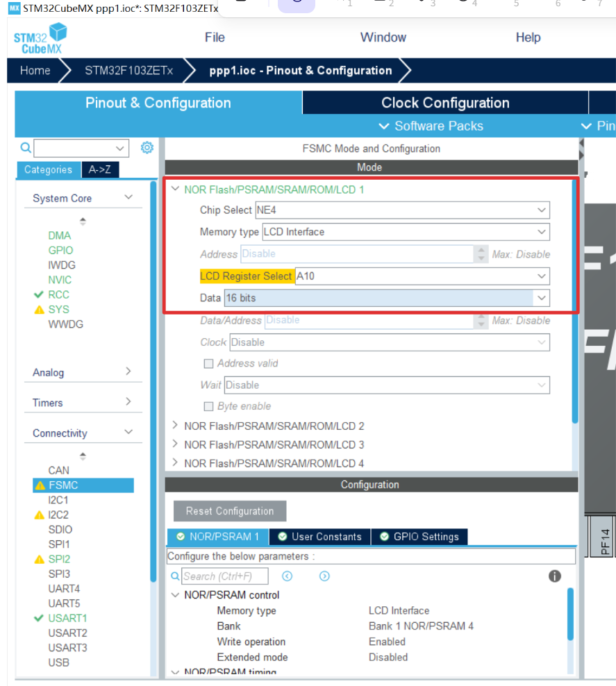This screenshot has height=686, width=616.
Task: Click the STM32CubeMX logo
Action: coord(40,38)
